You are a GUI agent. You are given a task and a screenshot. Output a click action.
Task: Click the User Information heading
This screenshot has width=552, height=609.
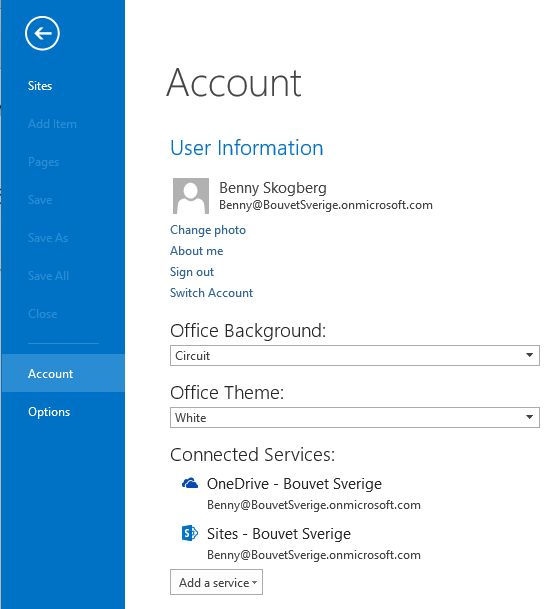tap(247, 148)
